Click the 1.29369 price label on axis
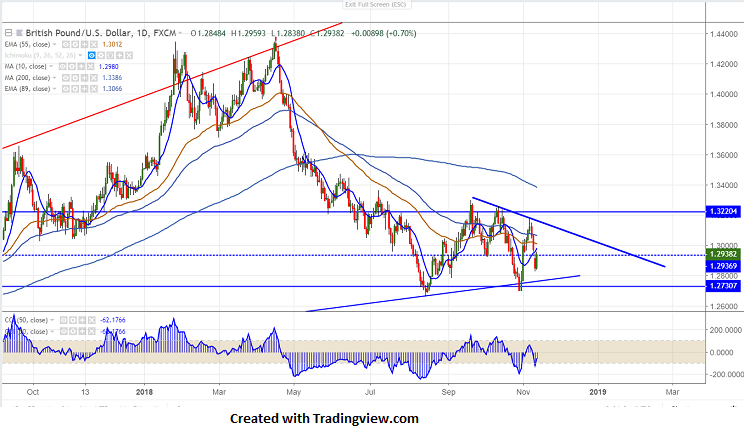744x434 pixels. click(x=724, y=266)
